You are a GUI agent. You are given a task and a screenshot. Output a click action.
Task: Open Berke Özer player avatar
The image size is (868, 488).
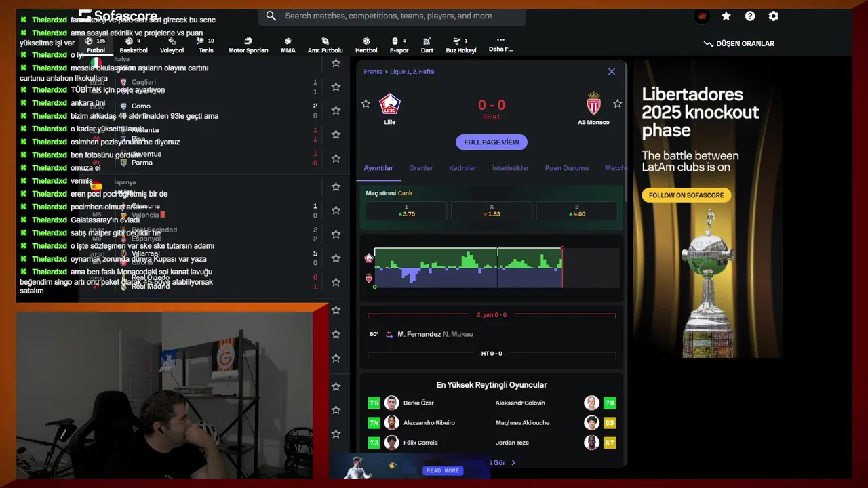click(391, 403)
